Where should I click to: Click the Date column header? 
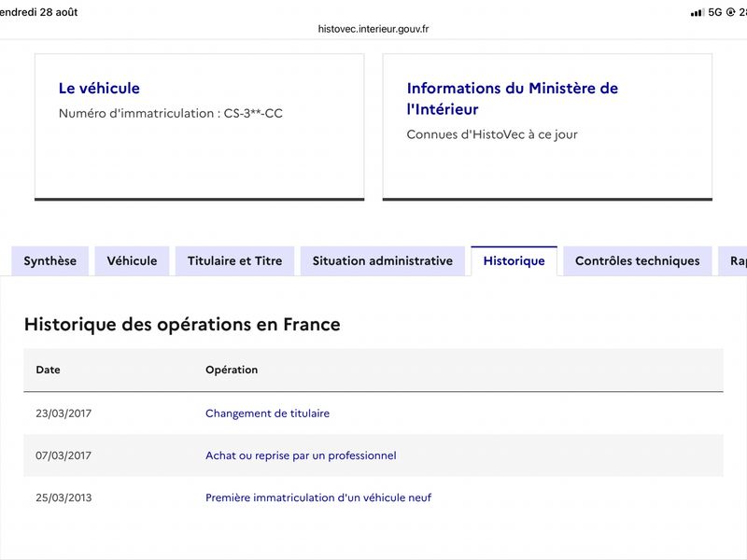coord(49,370)
